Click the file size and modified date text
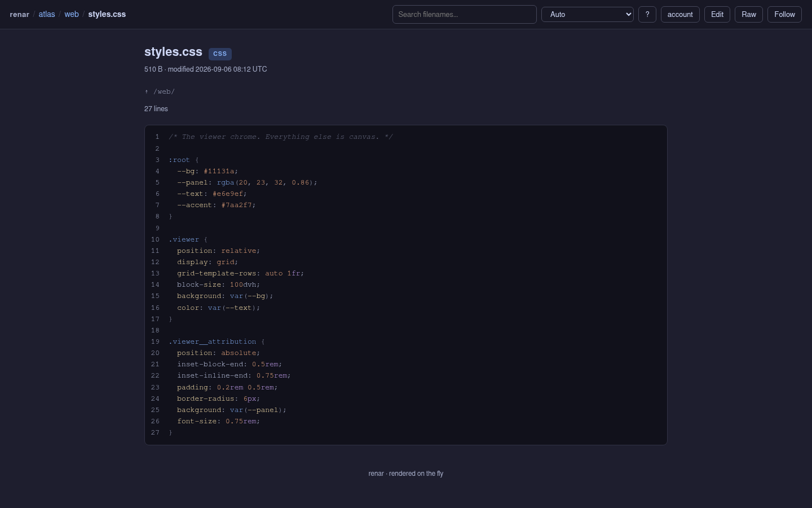The height and width of the screenshot is (508, 812). 206,69
